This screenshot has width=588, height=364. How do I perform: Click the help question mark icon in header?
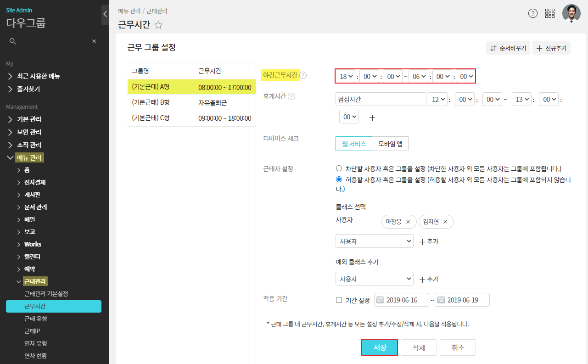coord(532,13)
